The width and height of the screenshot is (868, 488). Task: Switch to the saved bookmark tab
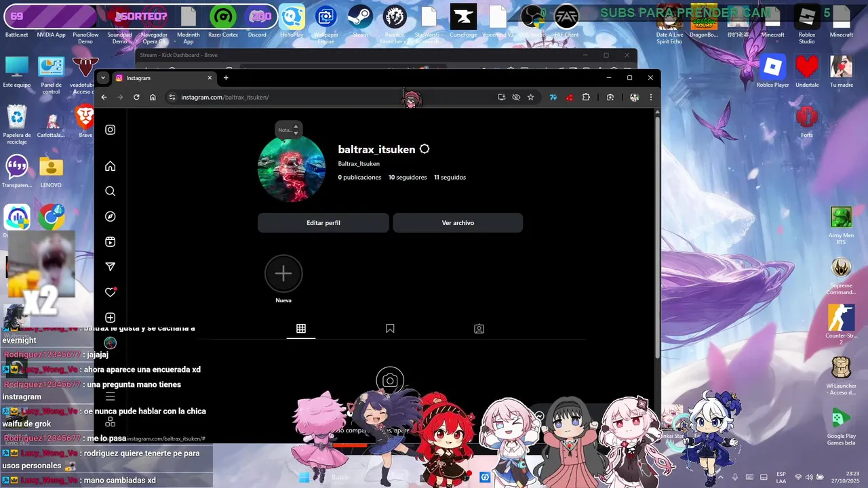pos(390,329)
